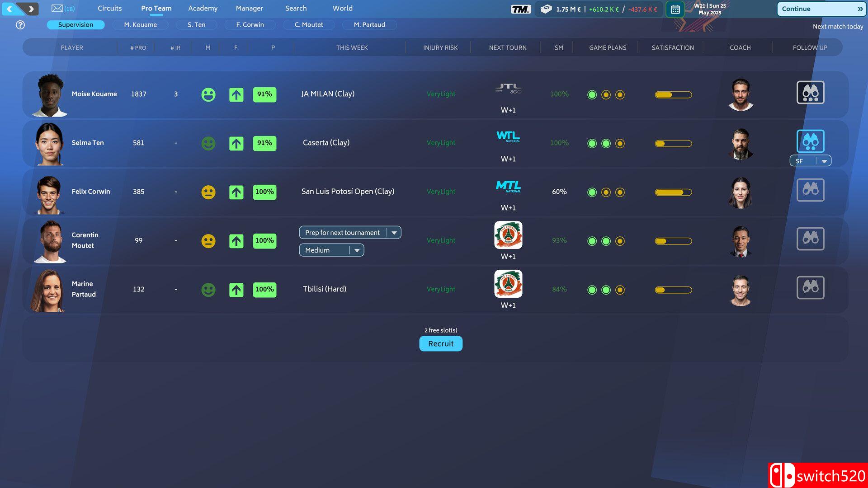Open the Manager menu
Viewport: 868px width, 488px height.
pyautogui.click(x=249, y=8)
